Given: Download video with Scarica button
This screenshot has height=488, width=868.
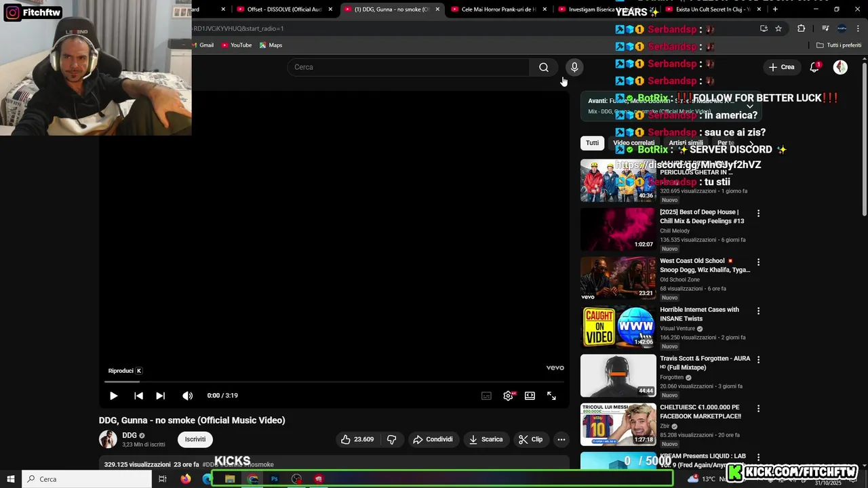Looking at the screenshot, I should click(x=486, y=439).
